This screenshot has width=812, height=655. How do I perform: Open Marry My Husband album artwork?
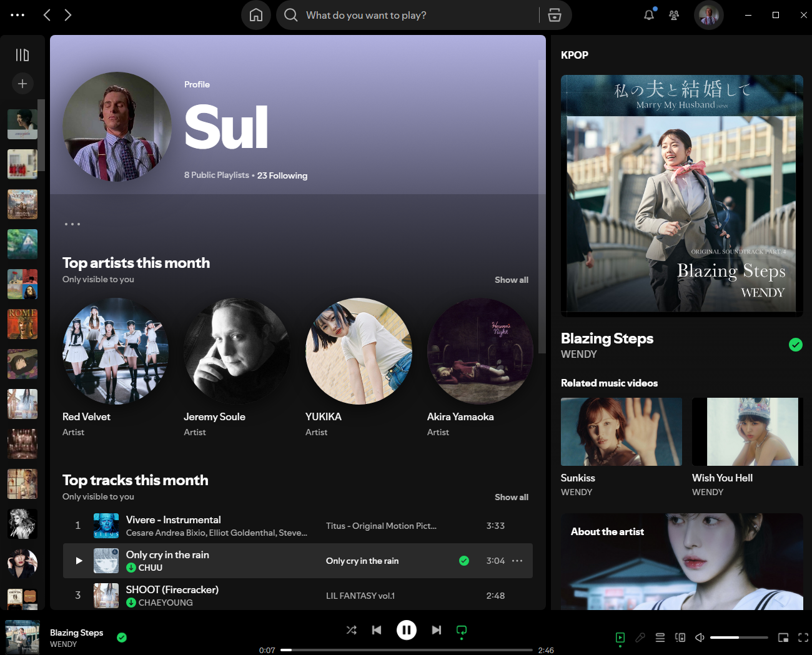682,196
